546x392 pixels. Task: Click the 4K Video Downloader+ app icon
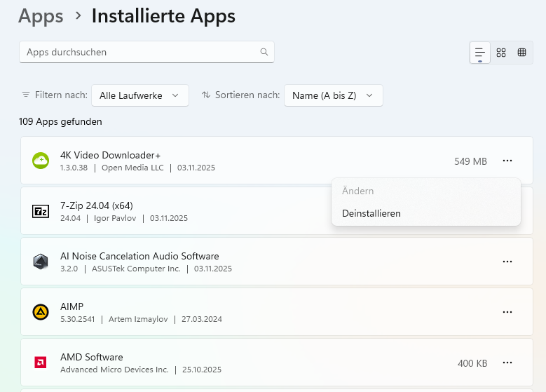[x=41, y=161]
